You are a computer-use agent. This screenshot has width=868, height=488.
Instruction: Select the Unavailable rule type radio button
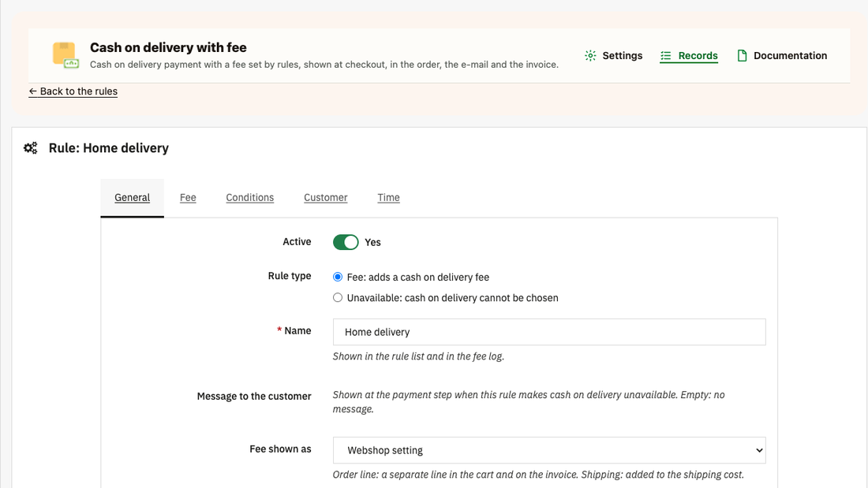click(338, 298)
